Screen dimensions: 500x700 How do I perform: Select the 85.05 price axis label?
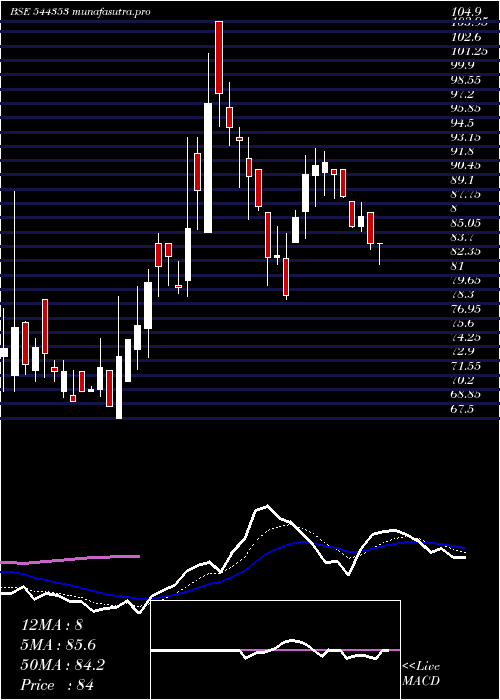(x=467, y=223)
